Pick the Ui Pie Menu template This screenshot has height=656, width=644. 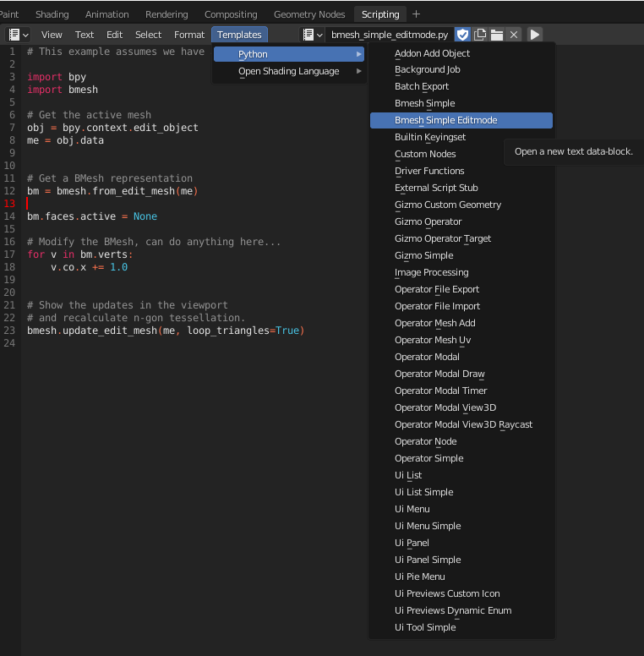pos(419,577)
